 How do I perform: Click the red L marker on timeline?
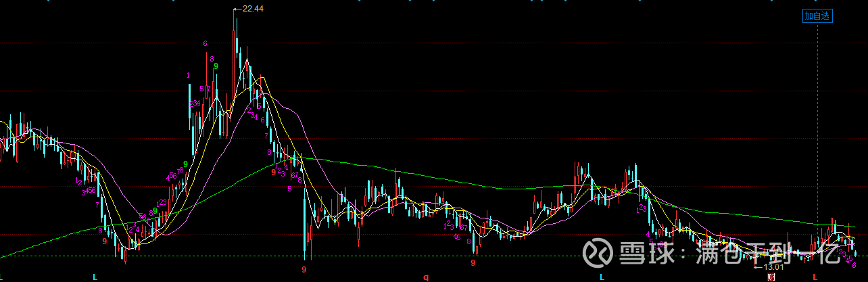point(815,277)
